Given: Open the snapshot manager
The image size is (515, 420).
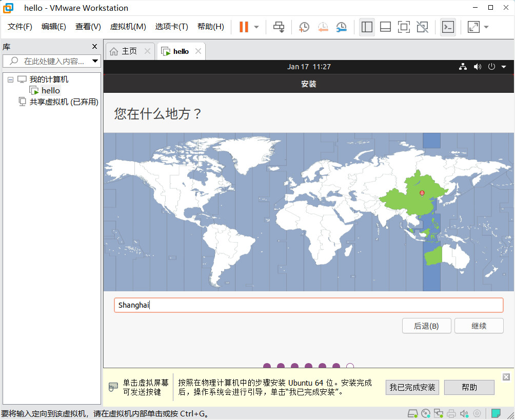Looking at the screenshot, I should [342, 27].
